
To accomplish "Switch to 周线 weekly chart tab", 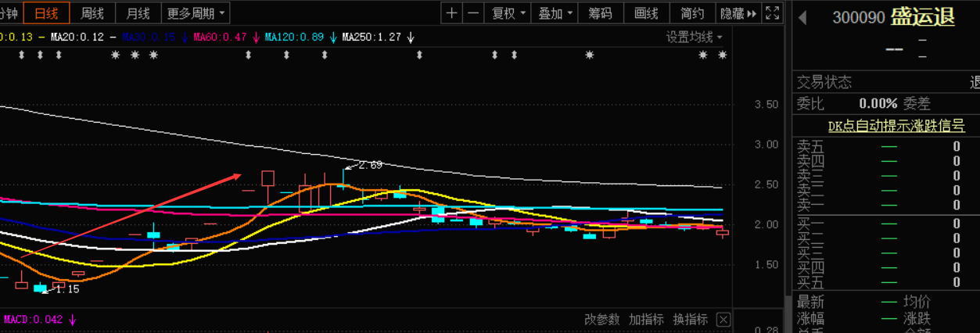I will point(92,13).
